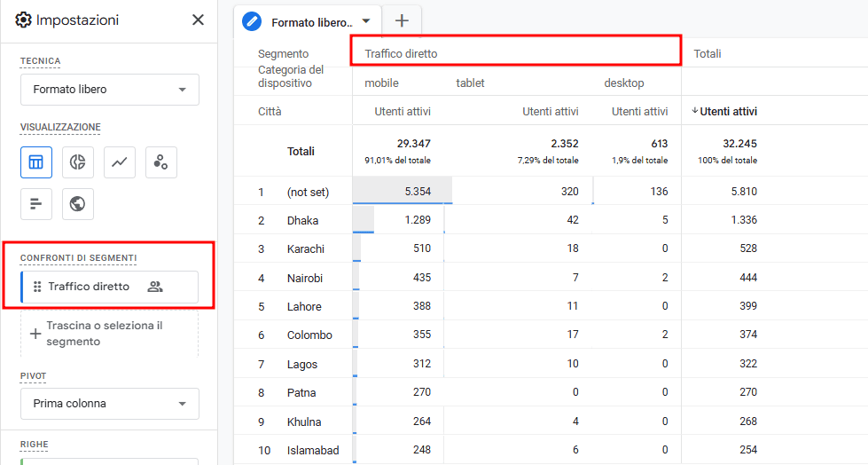
Task: Click the TECNICA section label
Action: (41, 61)
